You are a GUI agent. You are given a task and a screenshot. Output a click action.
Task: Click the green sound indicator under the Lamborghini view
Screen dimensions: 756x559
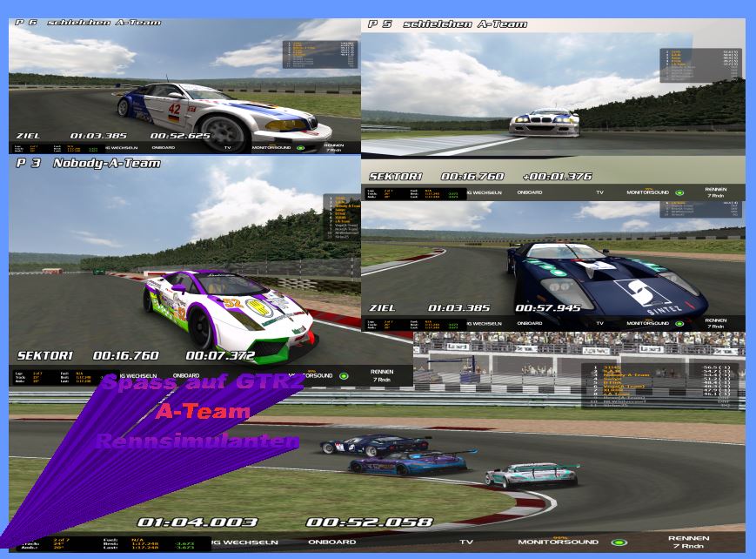(344, 376)
